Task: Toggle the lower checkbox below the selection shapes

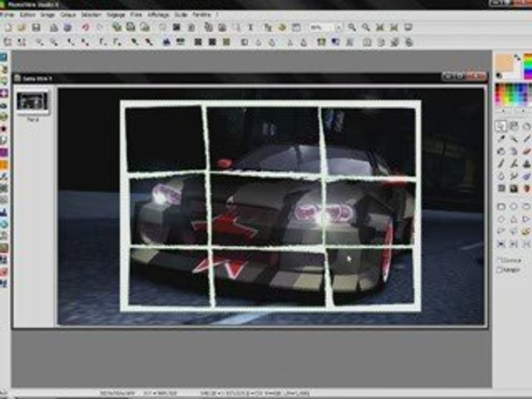Action: tap(499, 270)
